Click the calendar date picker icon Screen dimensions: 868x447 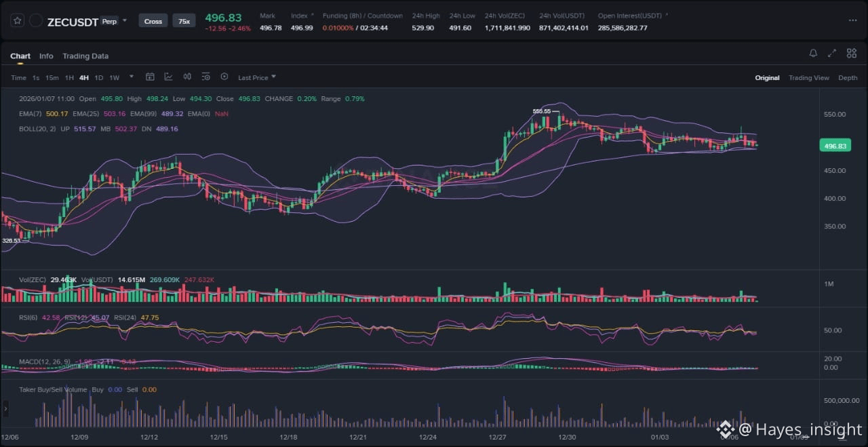[150, 77]
